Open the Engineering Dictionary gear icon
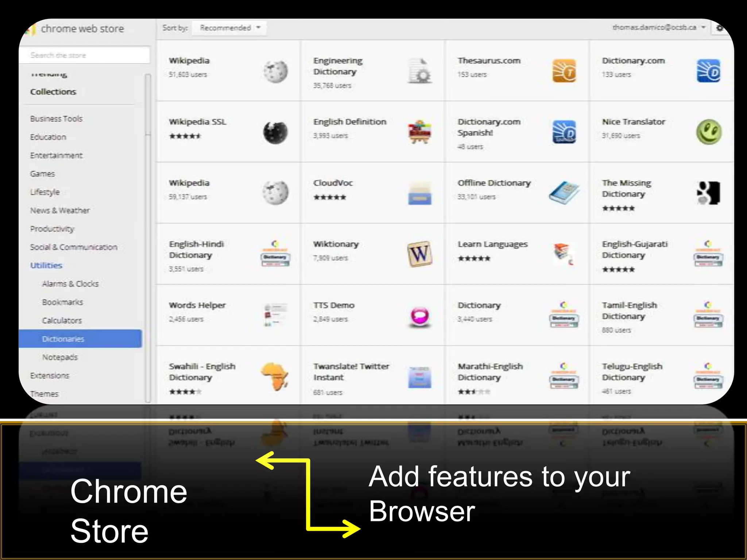The height and width of the screenshot is (560, 747). pos(419,71)
